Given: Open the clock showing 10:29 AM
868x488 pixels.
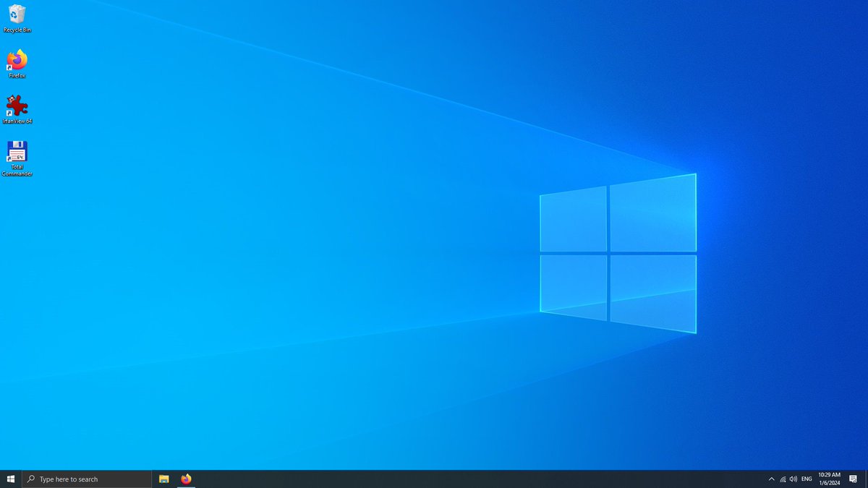Looking at the screenshot, I should pyautogui.click(x=829, y=479).
